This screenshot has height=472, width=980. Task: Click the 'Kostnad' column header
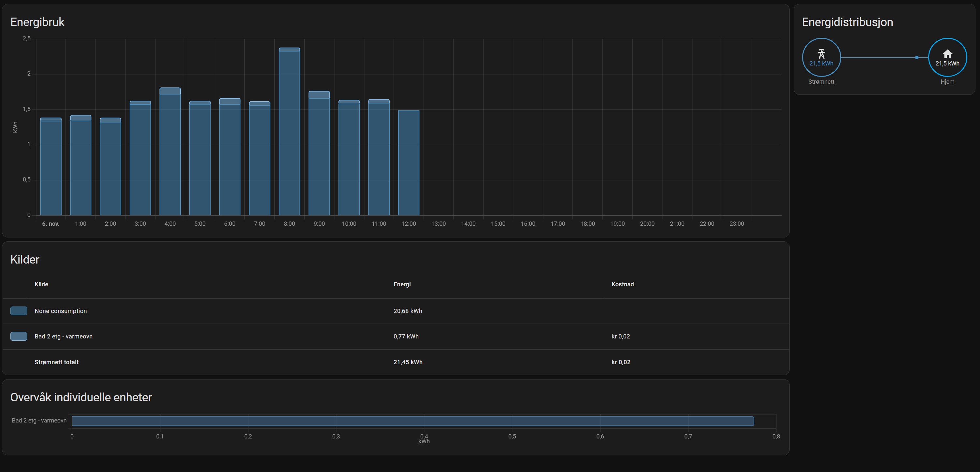(622, 284)
